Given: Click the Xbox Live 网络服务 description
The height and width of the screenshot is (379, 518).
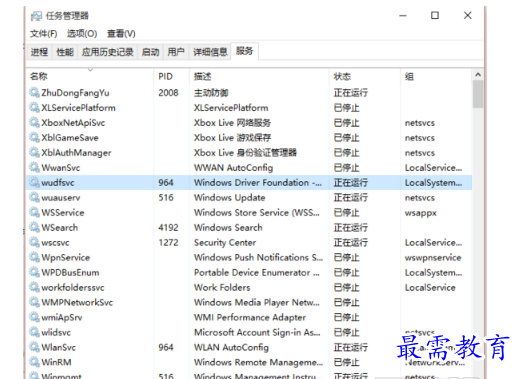Looking at the screenshot, I should [x=233, y=123].
